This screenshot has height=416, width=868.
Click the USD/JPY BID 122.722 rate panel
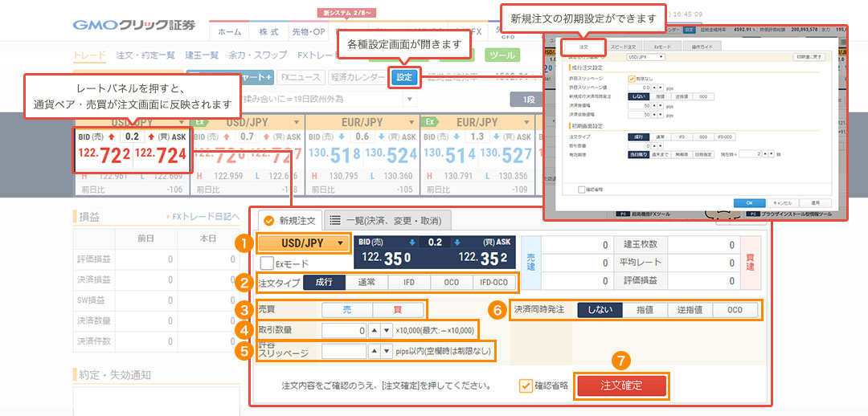pyautogui.click(x=102, y=153)
